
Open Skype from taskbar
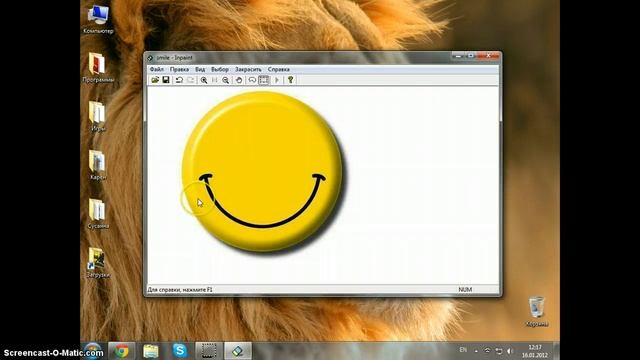[180, 351]
